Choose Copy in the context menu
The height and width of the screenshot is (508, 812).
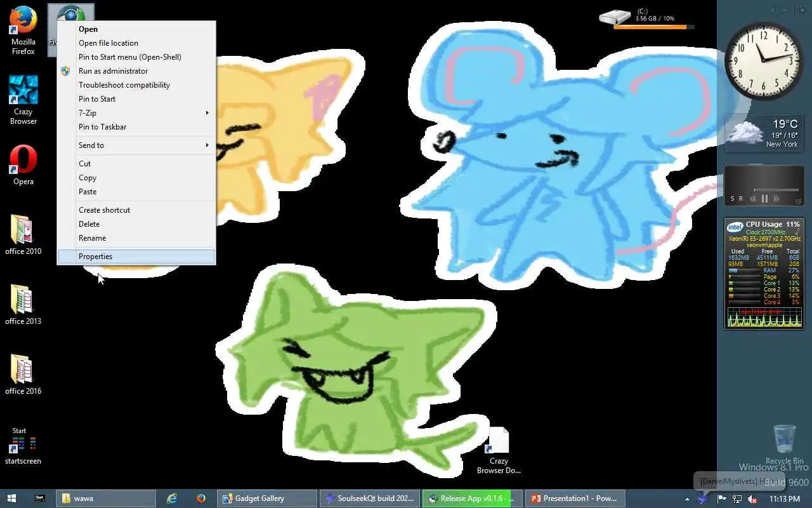136,178
